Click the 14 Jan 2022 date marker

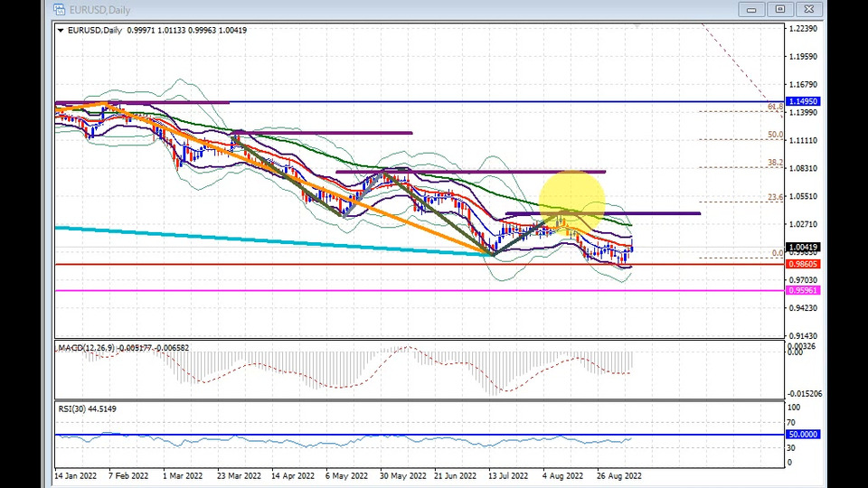tap(76, 474)
